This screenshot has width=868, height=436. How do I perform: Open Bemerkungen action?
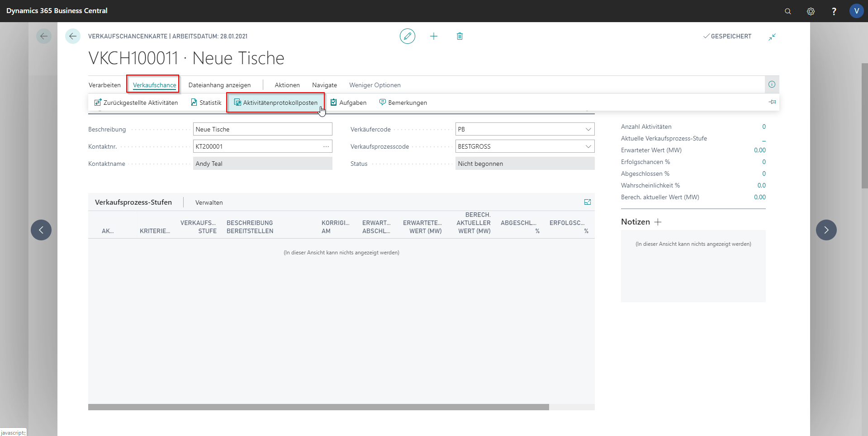(403, 103)
